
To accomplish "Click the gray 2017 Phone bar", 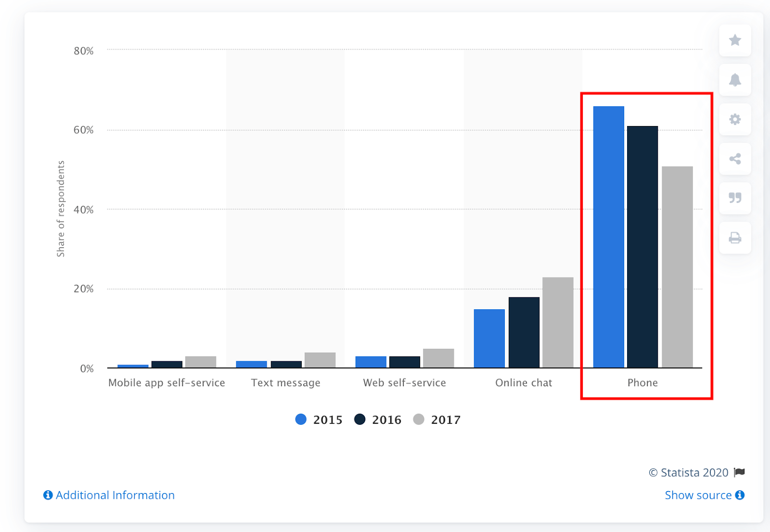I will click(677, 267).
